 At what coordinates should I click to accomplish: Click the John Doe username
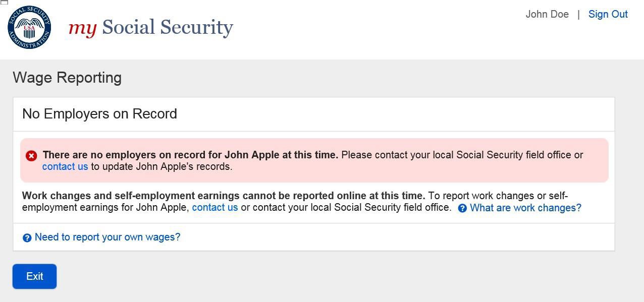pyautogui.click(x=547, y=14)
